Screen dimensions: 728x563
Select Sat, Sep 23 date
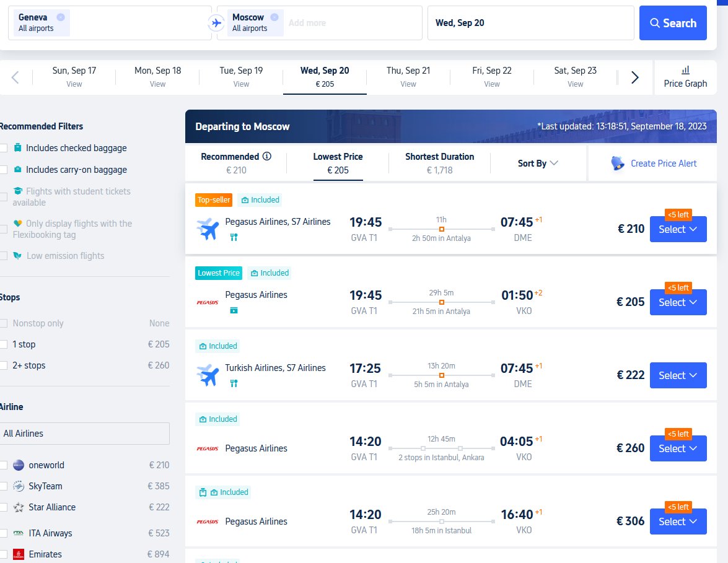tap(575, 77)
